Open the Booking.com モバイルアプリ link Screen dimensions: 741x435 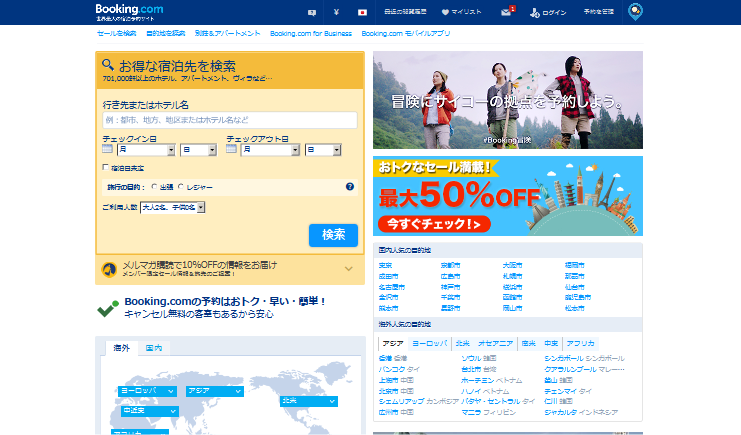point(405,34)
